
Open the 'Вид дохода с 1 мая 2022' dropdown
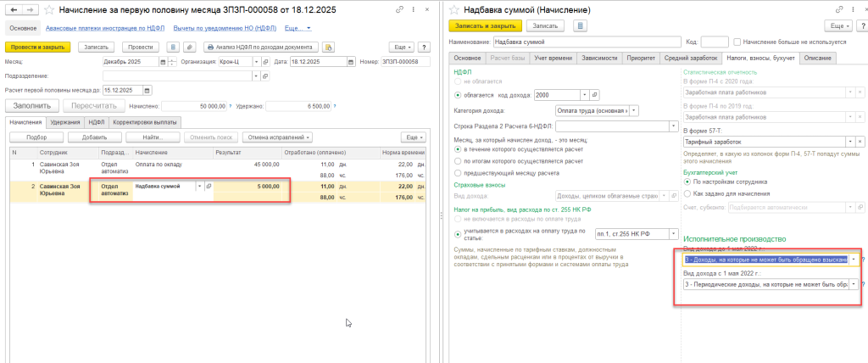click(x=854, y=284)
